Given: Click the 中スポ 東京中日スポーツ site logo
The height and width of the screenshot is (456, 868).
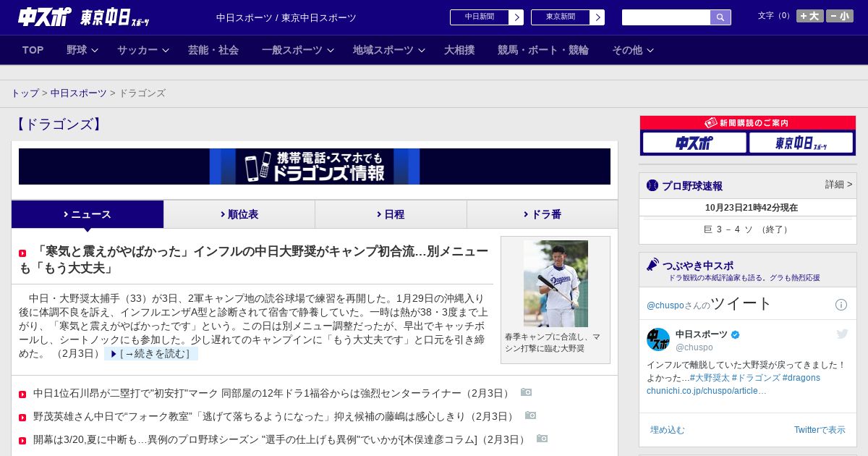Looking at the screenshot, I should (x=84, y=17).
